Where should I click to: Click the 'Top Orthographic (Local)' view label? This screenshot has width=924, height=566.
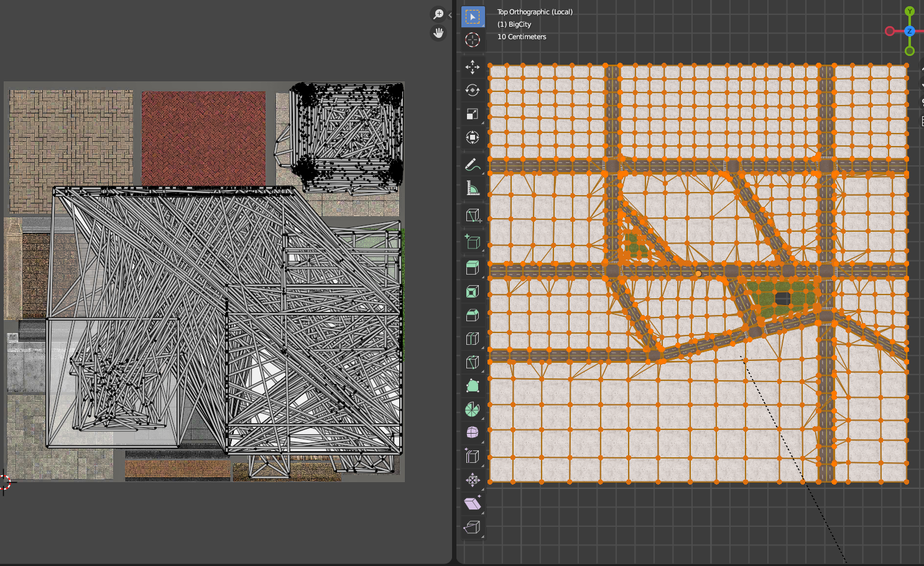pos(535,12)
